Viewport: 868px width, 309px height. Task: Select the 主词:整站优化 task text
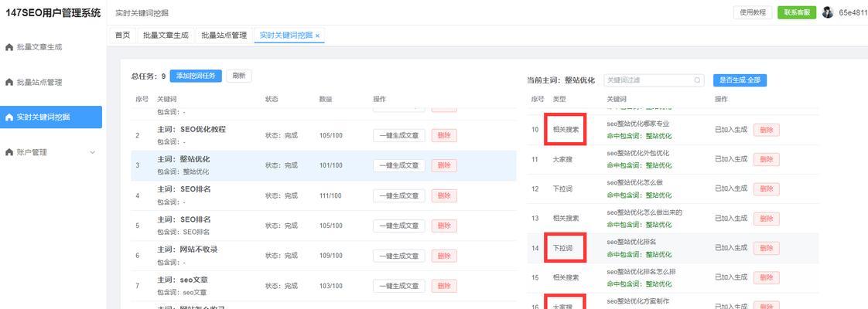pyautogui.click(x=183, y=159)
